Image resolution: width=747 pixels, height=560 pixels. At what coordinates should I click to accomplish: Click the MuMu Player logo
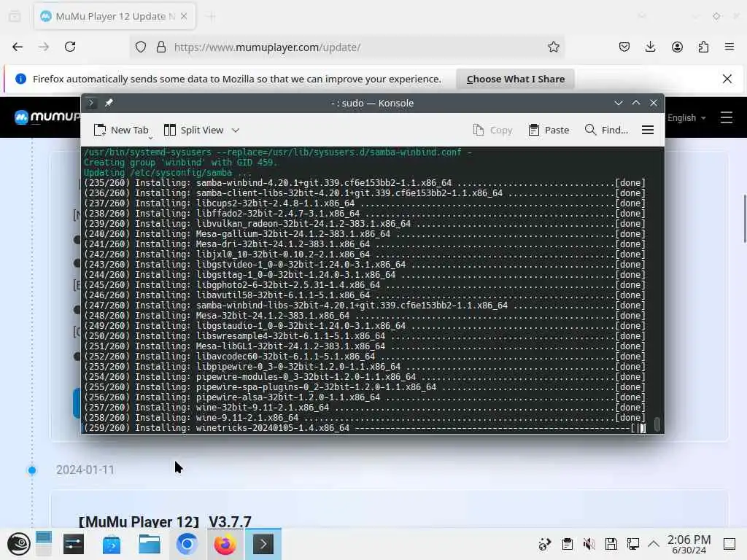pyautogui.click(x=47, y=117)
